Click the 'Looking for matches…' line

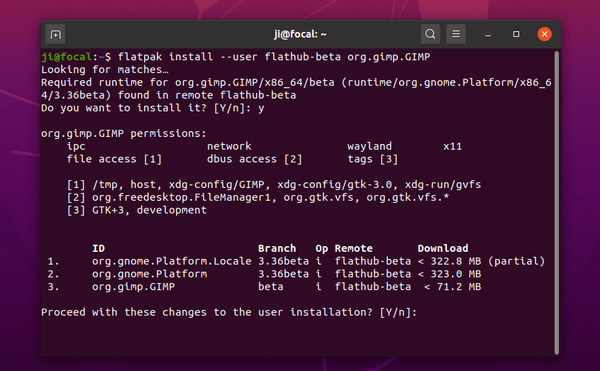click(105, 70)
